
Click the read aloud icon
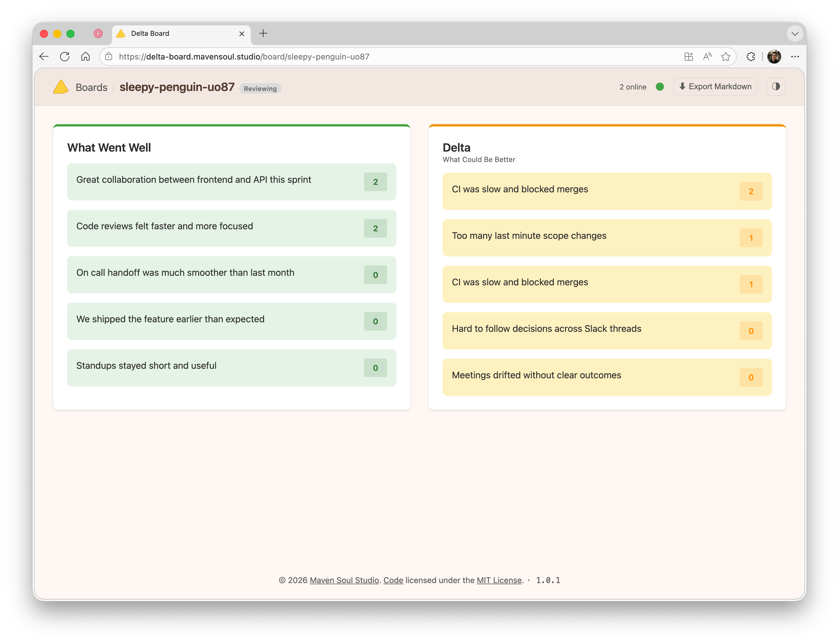click(x=707, y=57)
